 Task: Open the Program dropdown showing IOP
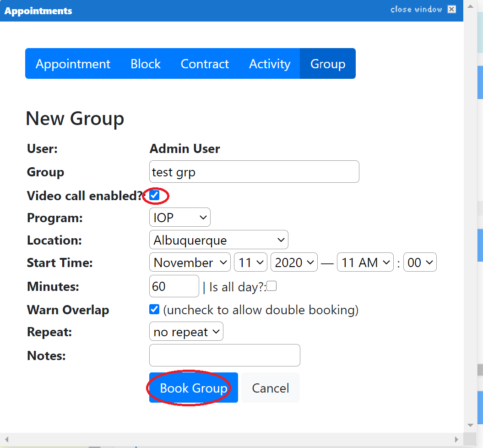180,217
